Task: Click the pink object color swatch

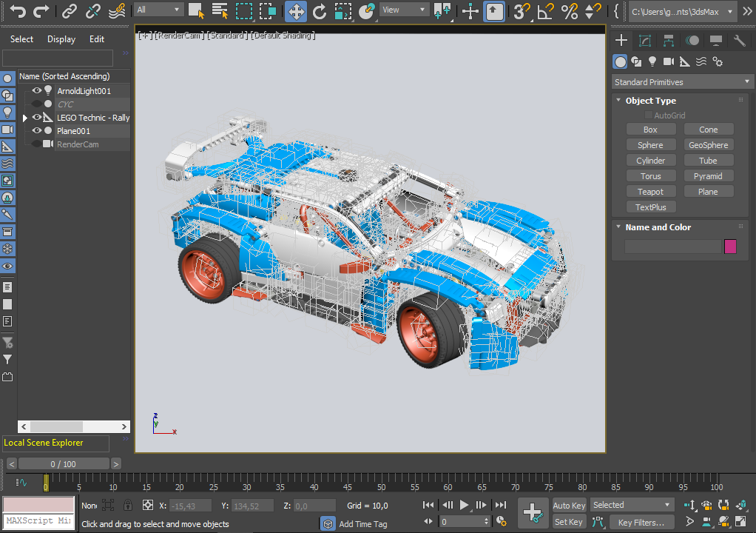Action: click(x=730, y=247)
